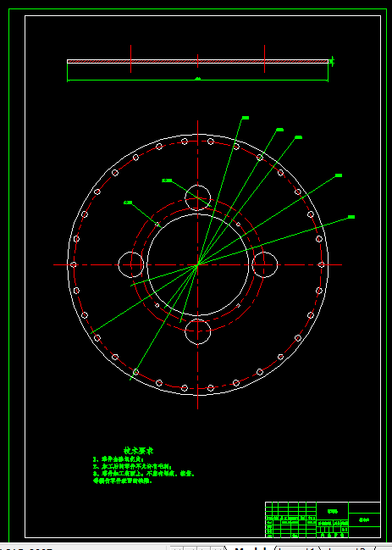Select the second line of the technical requirements

coord(132,466)
